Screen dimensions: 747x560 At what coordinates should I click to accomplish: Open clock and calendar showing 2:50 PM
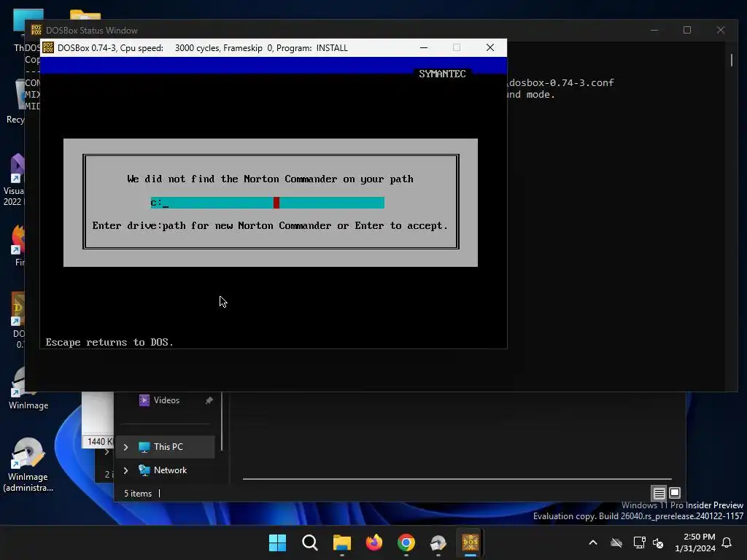coord(694,542)
